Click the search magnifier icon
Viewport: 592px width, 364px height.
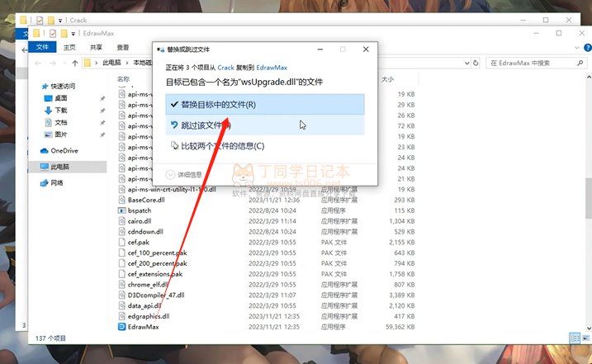[580, 63]
